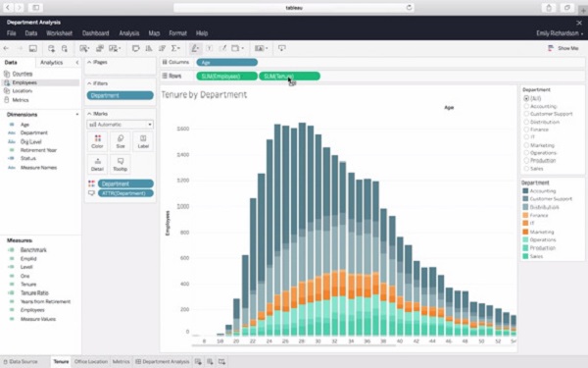The width and height of the screenshot is (588, 368).
Task: Switch to the Analytics pane tab
Action: [x=51, y=63]
